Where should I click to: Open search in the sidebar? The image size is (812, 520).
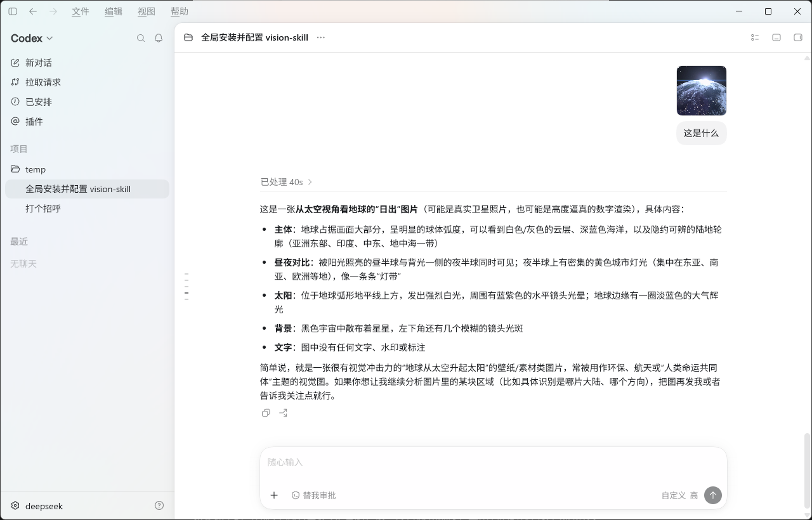tap(141, 38)
